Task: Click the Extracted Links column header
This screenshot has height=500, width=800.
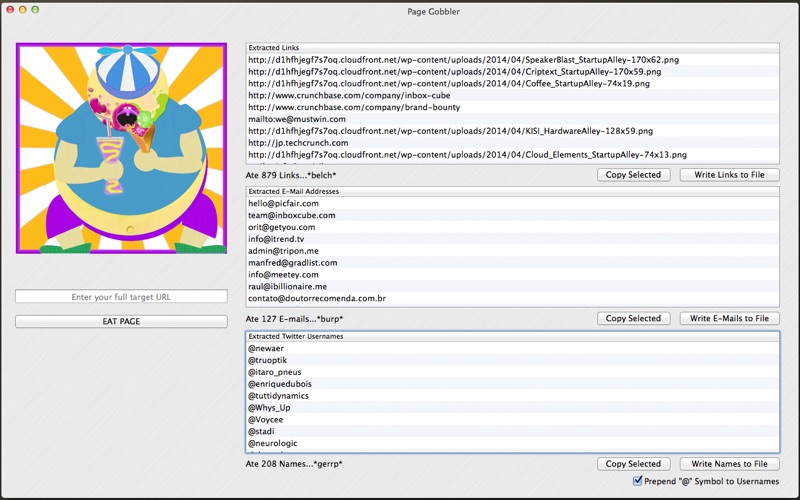Action: 512,48
